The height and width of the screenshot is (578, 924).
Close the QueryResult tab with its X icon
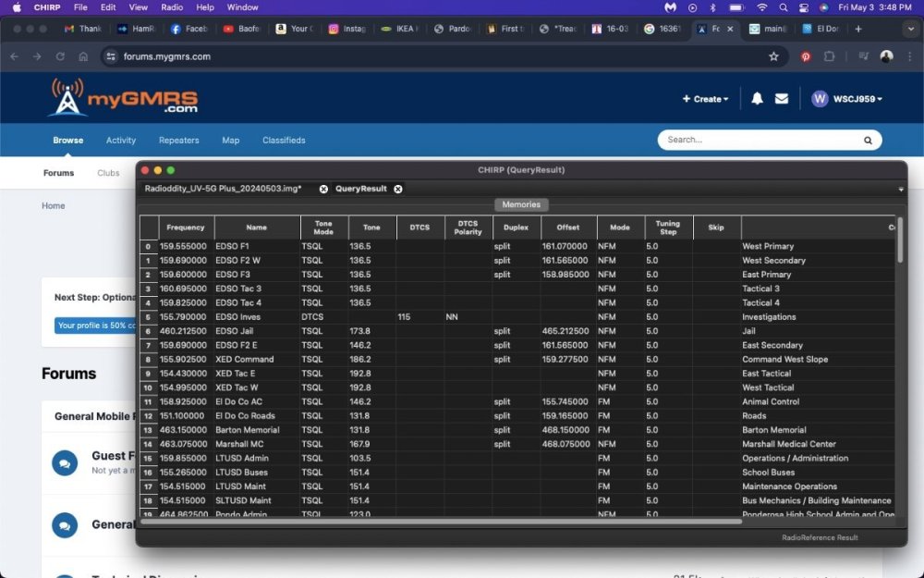click(398, 189)
